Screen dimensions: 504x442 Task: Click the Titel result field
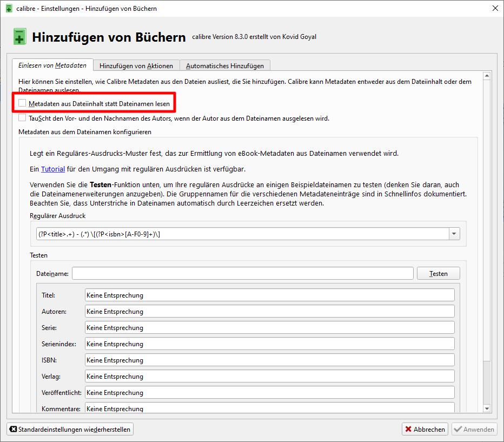pos(270,295)
